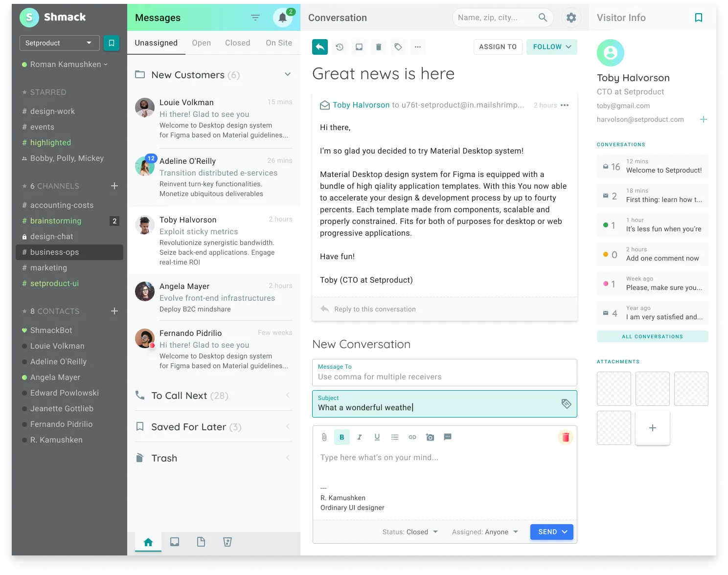Add an image with the camera icon
The height and width of the screenshot is (575, 728).
point(430,437)
